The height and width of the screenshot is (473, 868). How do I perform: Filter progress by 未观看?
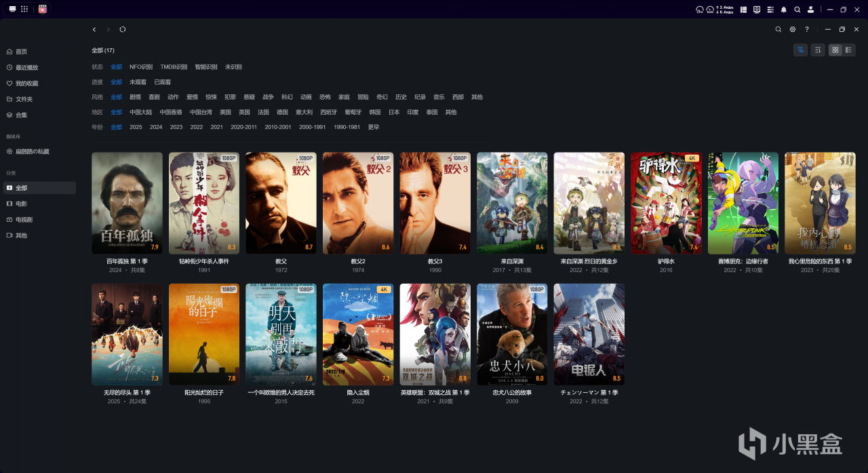[x=138, y=82]
